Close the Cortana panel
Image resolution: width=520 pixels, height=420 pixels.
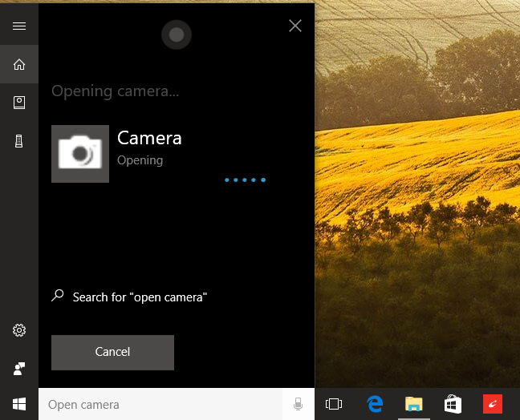(295, 26)
